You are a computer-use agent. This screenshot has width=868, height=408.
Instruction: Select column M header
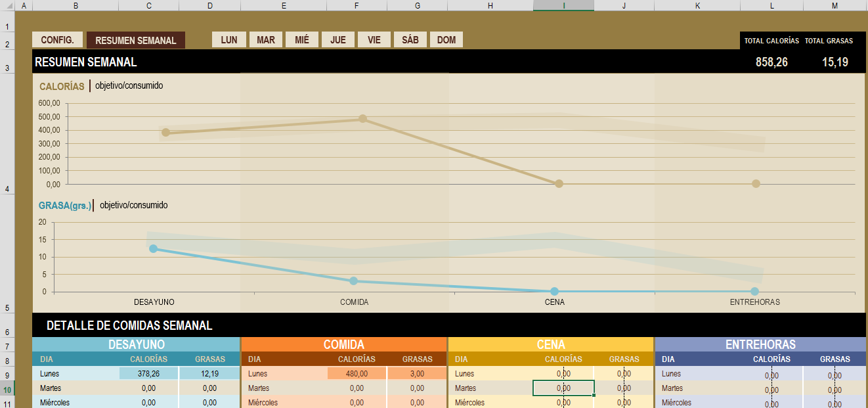coord(835,6)
